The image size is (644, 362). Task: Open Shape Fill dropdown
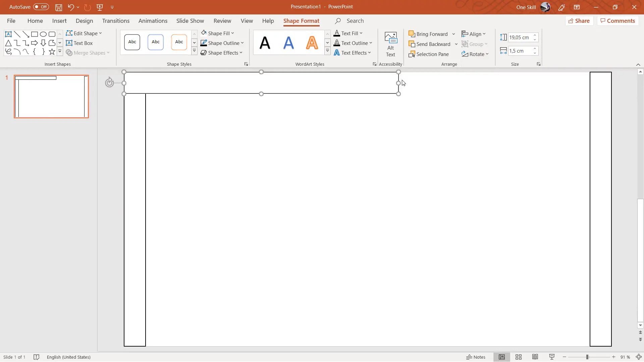coord(218,33)
